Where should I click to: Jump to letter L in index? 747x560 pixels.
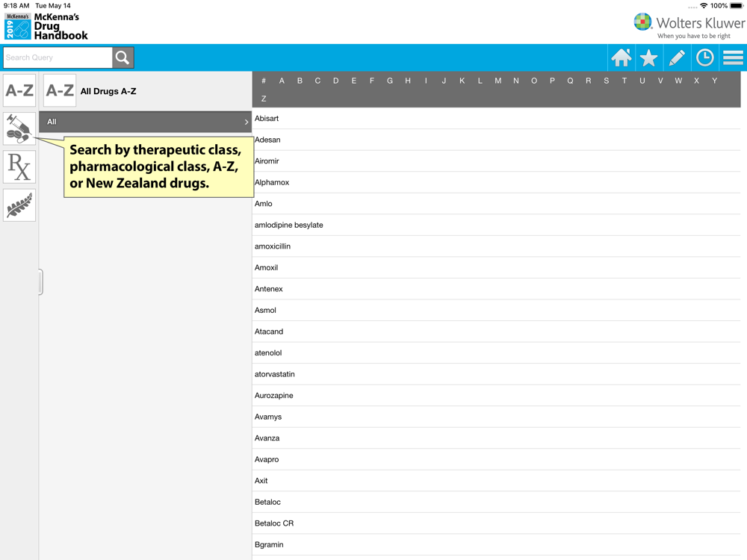coord(480,81)
